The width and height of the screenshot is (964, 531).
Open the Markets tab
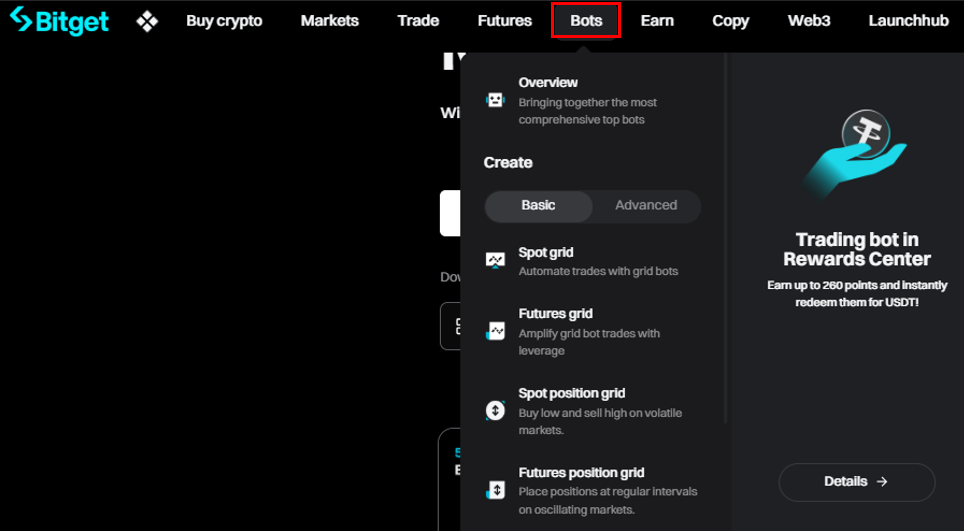coord(329,20)
